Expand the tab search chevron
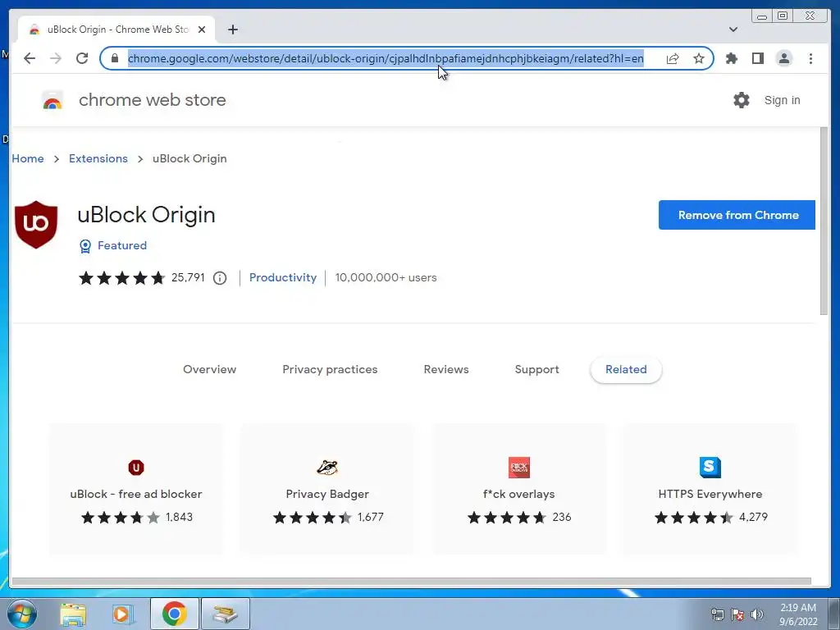The image size is (840, 630). pos(733,30)
